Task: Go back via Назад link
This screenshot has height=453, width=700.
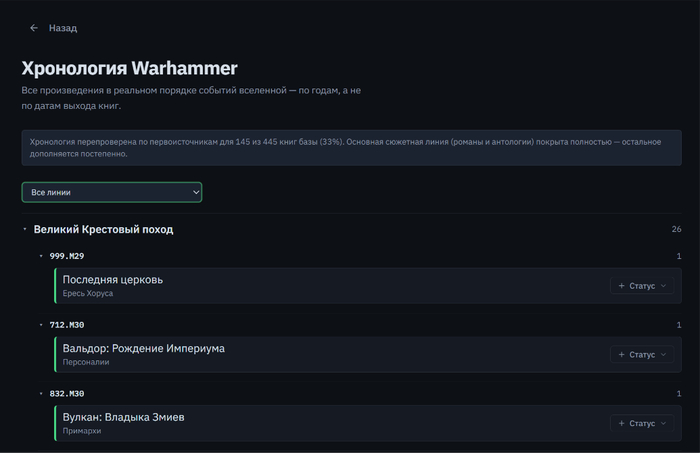Action: tap(62, 28)
